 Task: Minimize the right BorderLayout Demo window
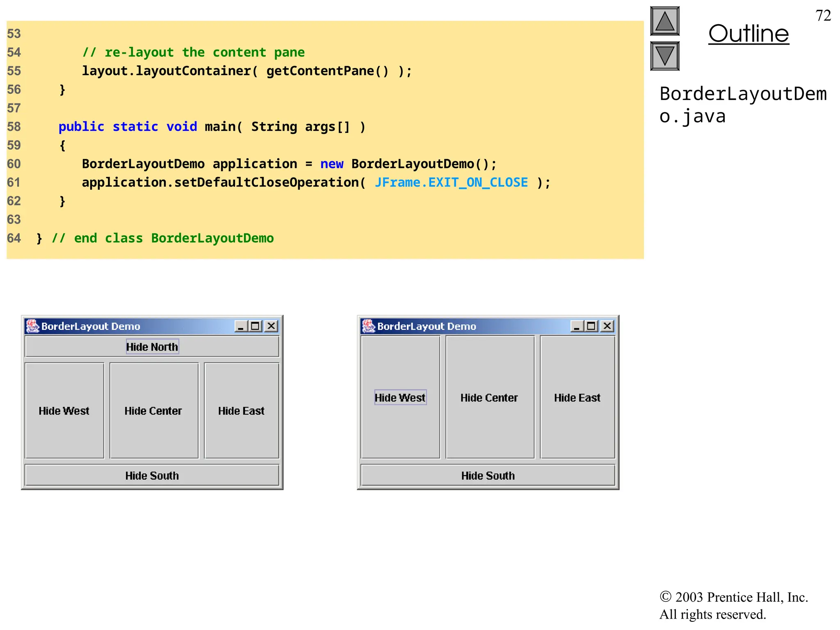577,326
